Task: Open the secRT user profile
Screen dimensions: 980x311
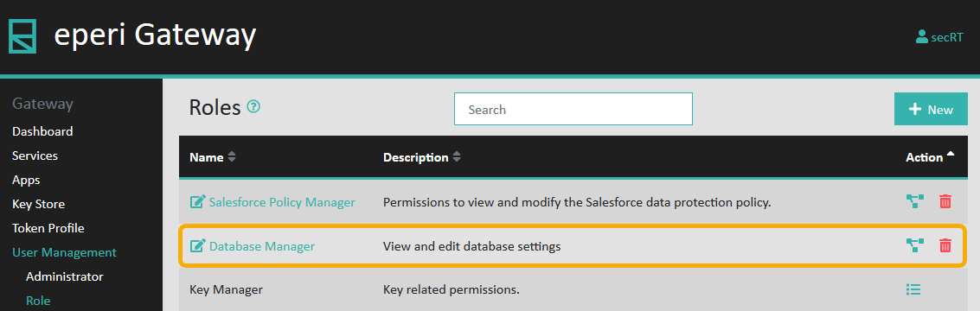Action: click(939, 37)
